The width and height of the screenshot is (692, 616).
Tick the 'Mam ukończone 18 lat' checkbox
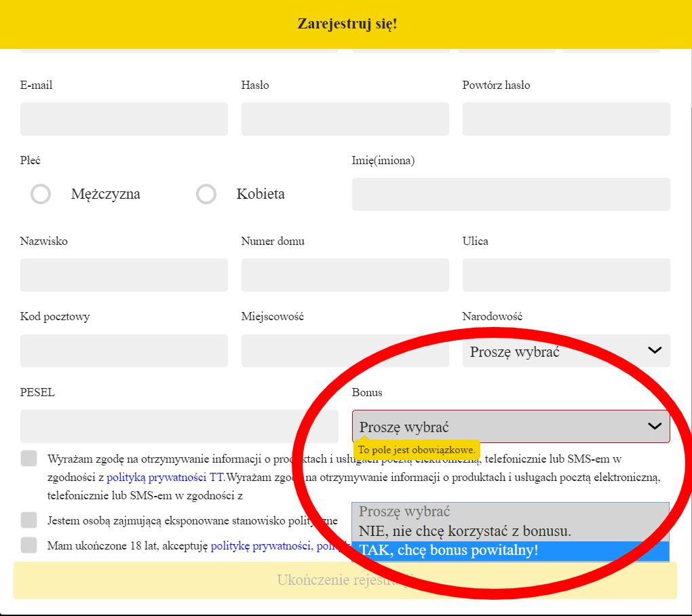[28, 545]
